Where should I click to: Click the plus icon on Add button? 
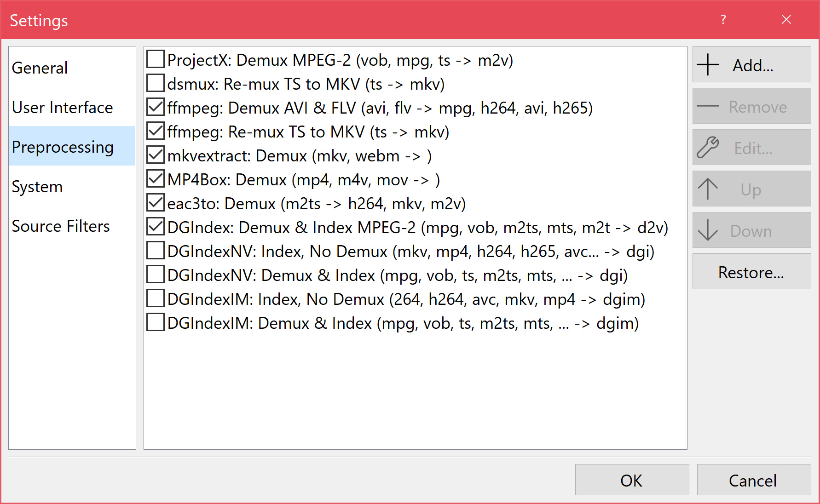708,65
